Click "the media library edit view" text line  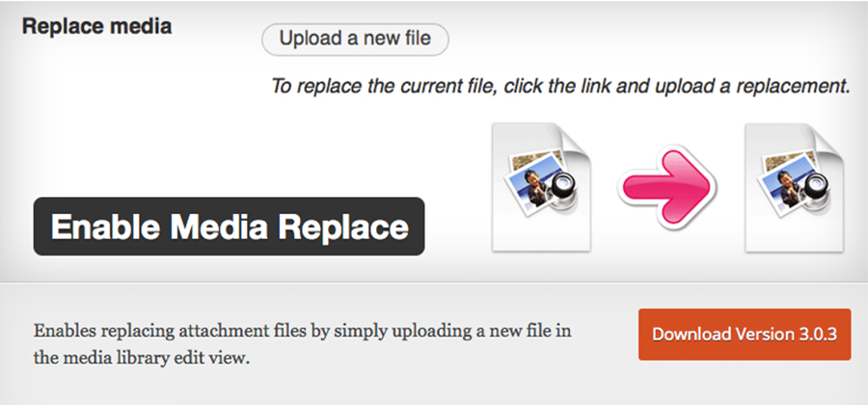click(x=146, y=358)
